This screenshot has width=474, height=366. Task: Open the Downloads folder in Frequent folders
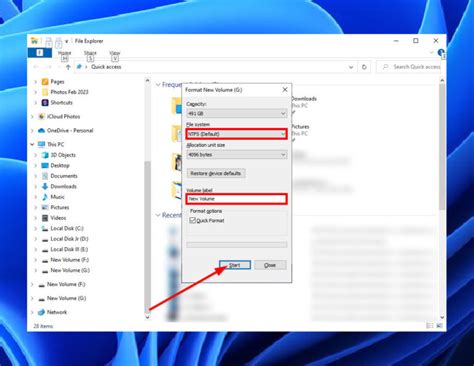point(304,99)
